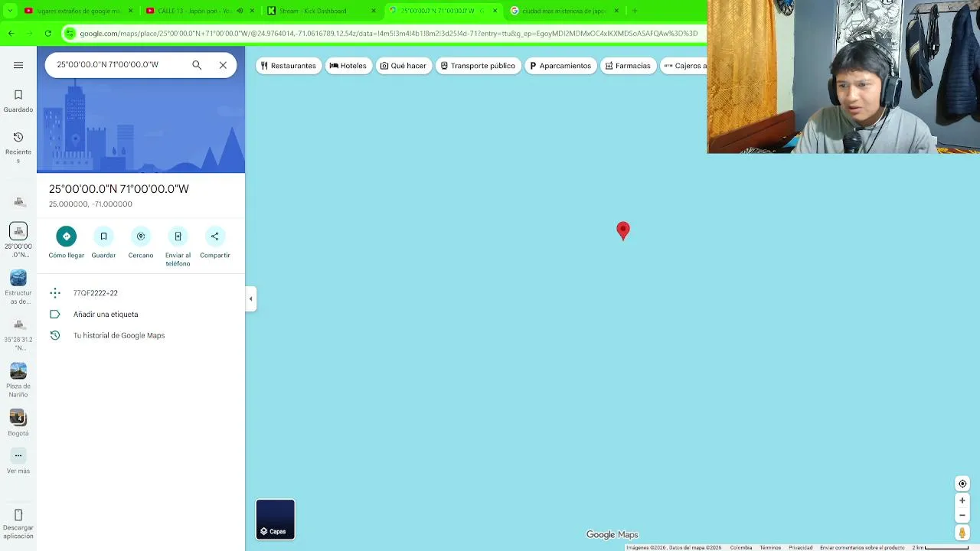Open a new browser tab
The width and height of the screenshot is (980, 551).
(x=635, y=11)
